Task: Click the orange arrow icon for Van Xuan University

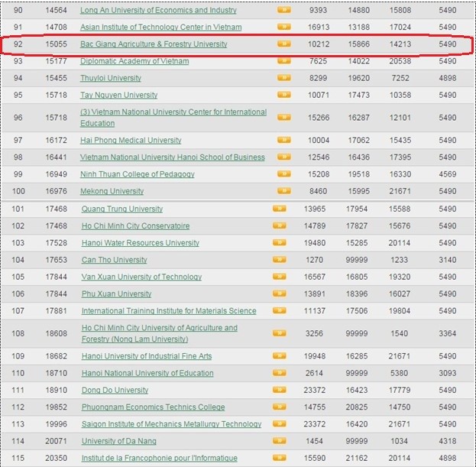Action: click(x=280, y=277)
